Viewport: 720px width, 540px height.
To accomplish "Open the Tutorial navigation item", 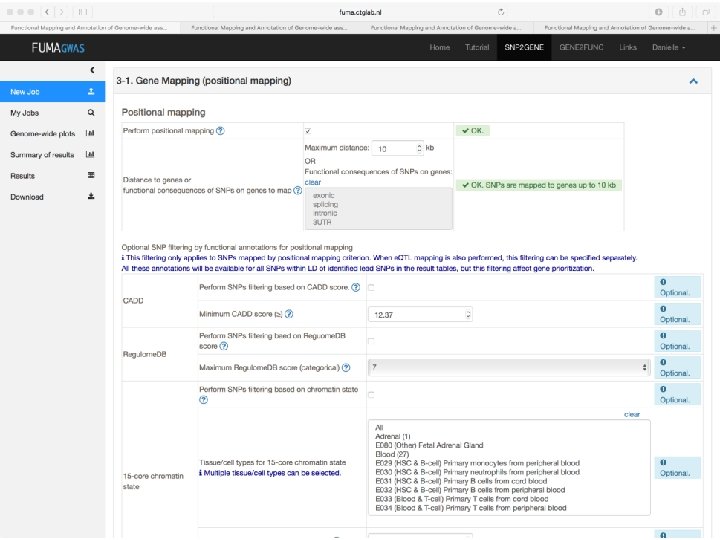I will (x=477, y=47).
